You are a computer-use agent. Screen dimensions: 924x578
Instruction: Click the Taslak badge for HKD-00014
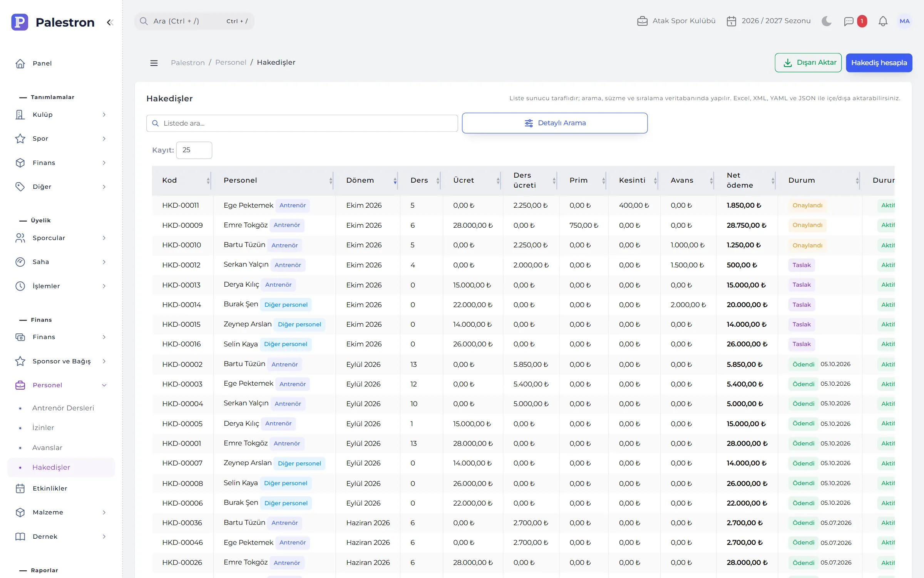802,305
